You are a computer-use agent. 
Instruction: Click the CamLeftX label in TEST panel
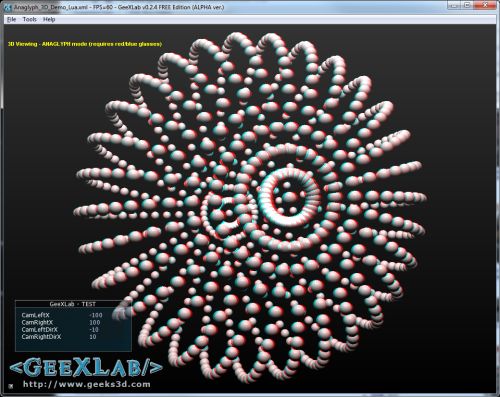(x=35, y=315)
